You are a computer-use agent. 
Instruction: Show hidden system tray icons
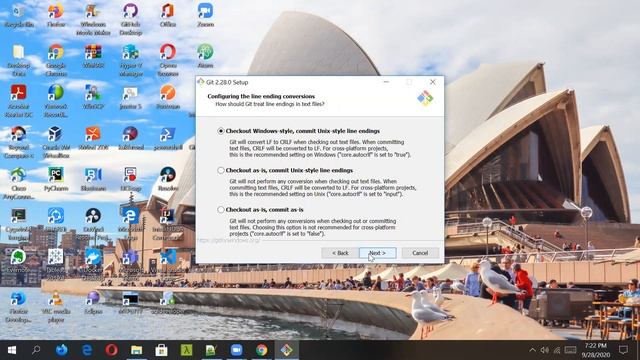532,350
